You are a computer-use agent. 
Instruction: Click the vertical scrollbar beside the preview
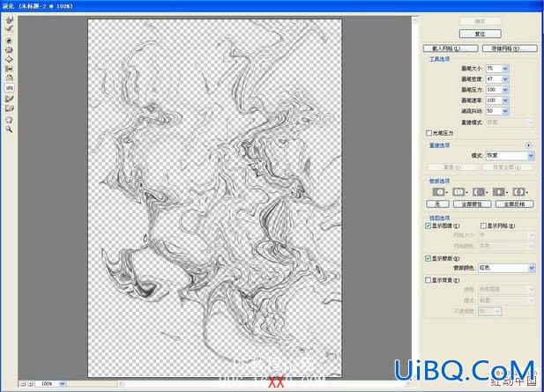coord(414,197)
